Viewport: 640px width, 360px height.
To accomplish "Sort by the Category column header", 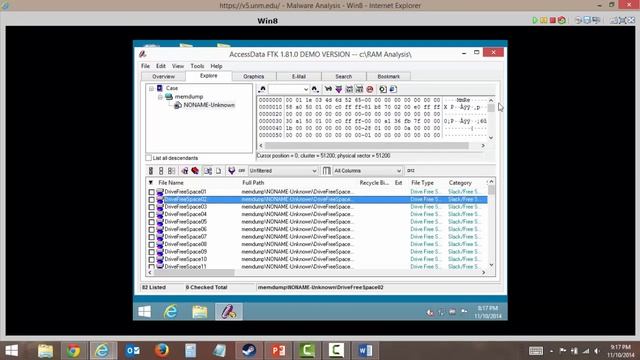I will 460,182.
